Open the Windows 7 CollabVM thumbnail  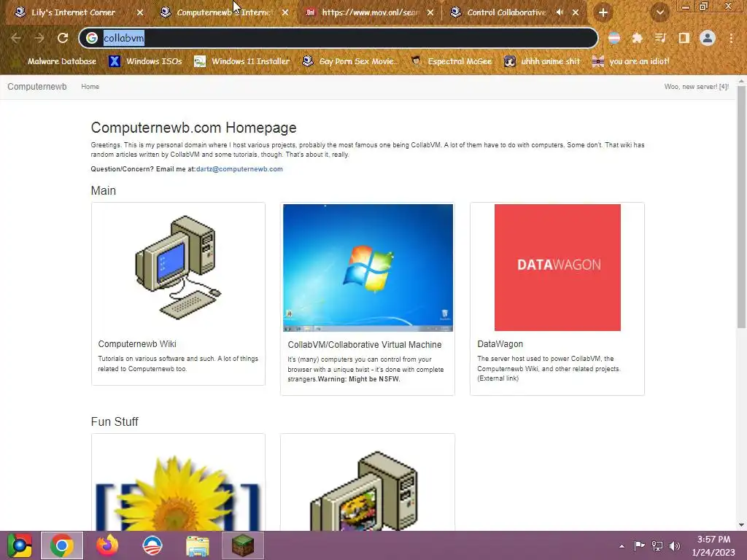pos(368,268)
